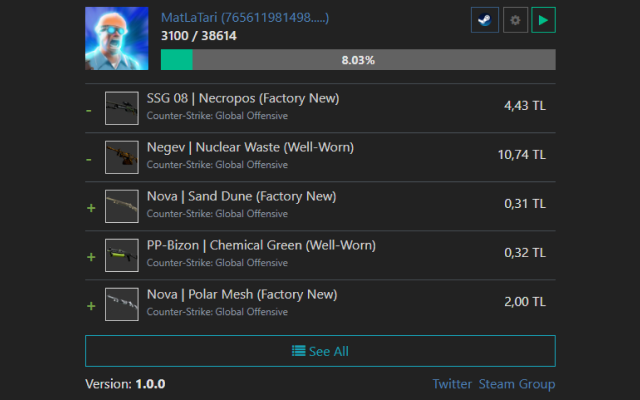The width and height of the screenshot is (640, 400).
Task: Click 'Counter-Strike: Global Offensive' under SSG 08 Necropos
Action: [217, 116]
